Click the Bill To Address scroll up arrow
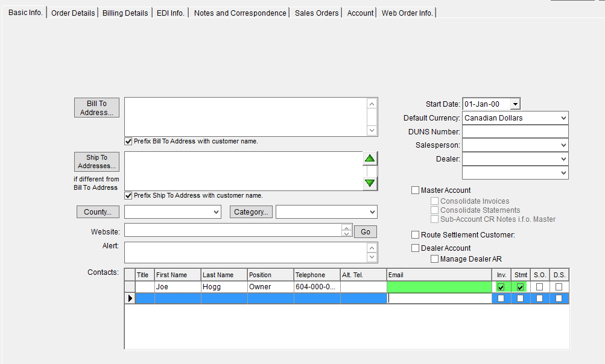Viewport: 605px width, 364px height. point(372,104)
